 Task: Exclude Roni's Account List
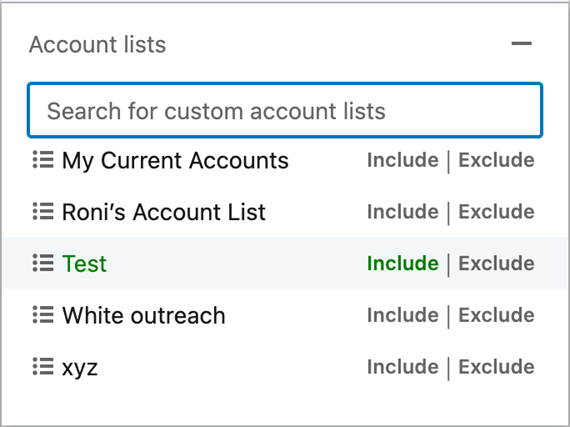[x=496, y=212]
